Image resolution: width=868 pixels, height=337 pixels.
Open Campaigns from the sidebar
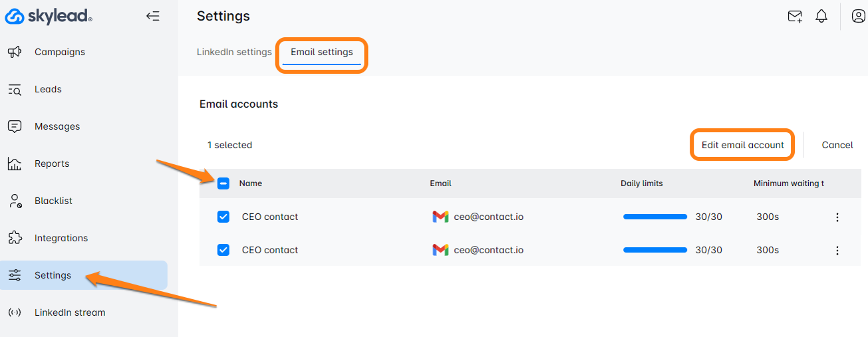pyautogui.click(x=59, y=52)
